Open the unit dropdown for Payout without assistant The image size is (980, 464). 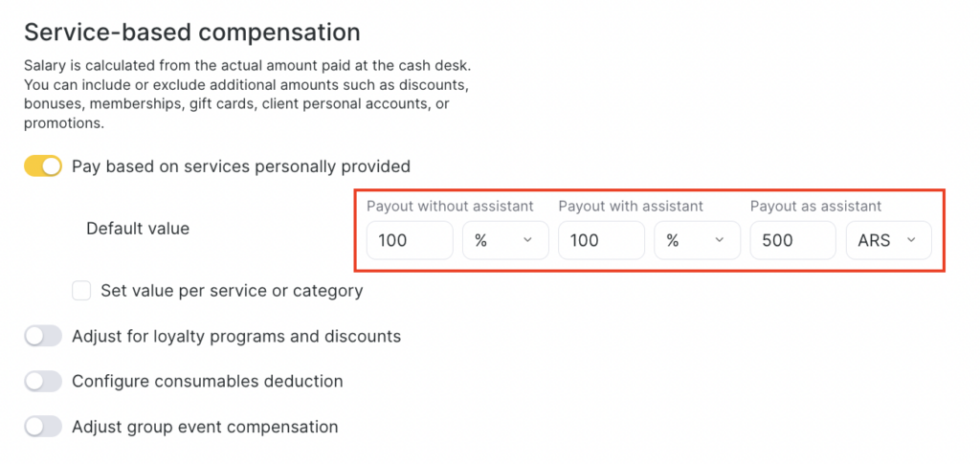[x=505, y=241]
